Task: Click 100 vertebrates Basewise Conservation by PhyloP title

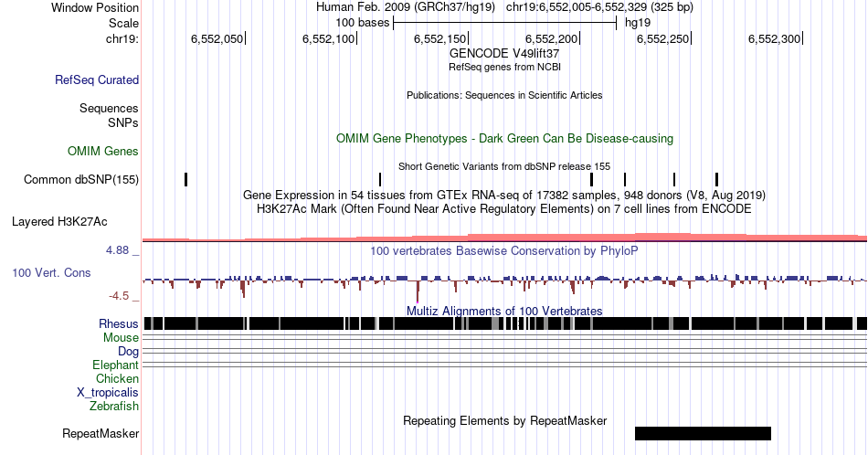Action: 504,250
